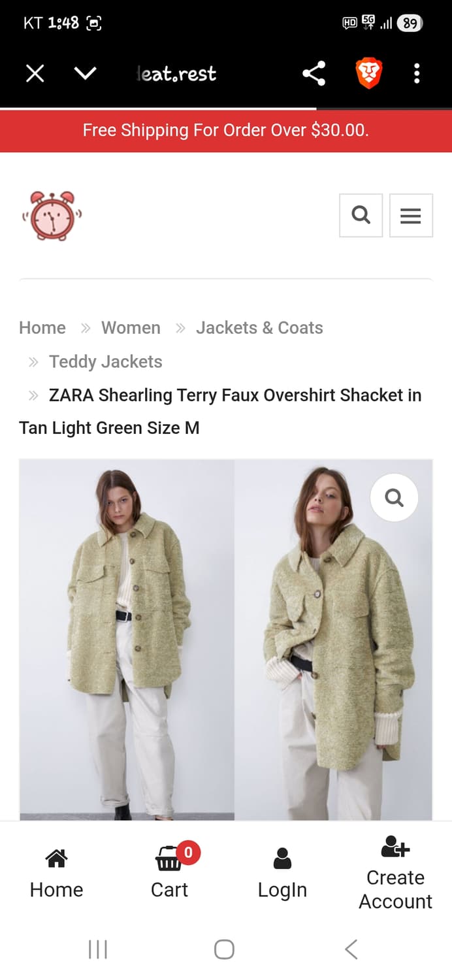
Task: Open the three-dot browser menu
Action: coord(417,73)
